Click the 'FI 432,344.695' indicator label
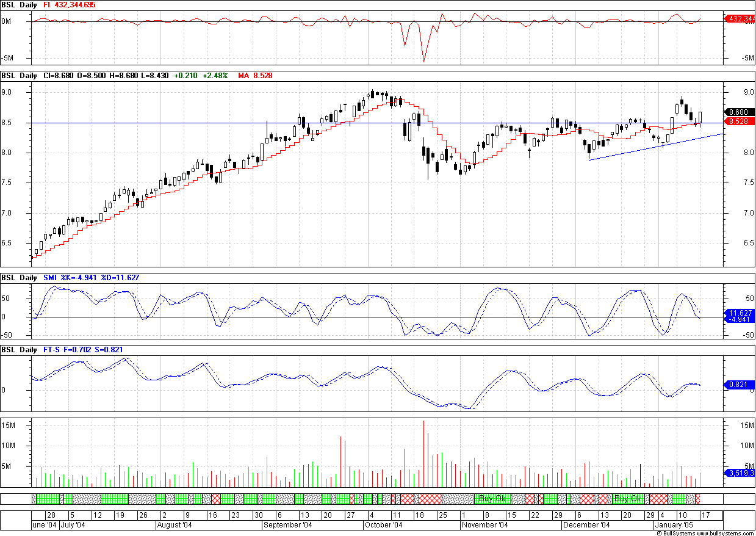The height and width of the screenshot is (536, 756). pos(67,5)
